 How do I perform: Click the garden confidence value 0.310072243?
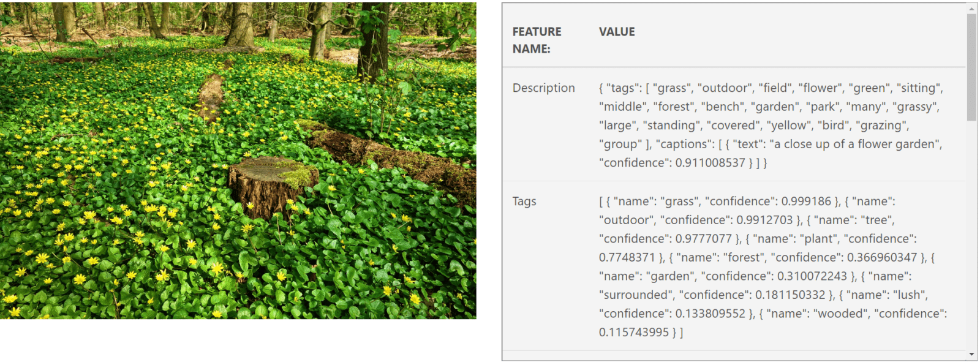(812, 276)
